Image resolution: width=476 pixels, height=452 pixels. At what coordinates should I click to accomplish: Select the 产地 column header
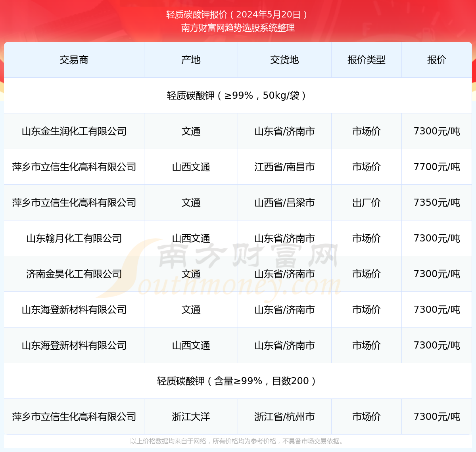click(x=191, y=60)
